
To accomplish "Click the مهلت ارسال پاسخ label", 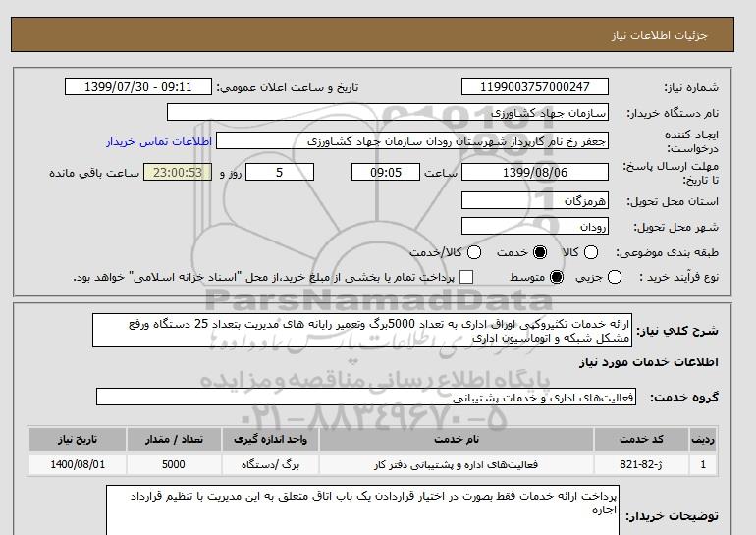I will [671, 173].
